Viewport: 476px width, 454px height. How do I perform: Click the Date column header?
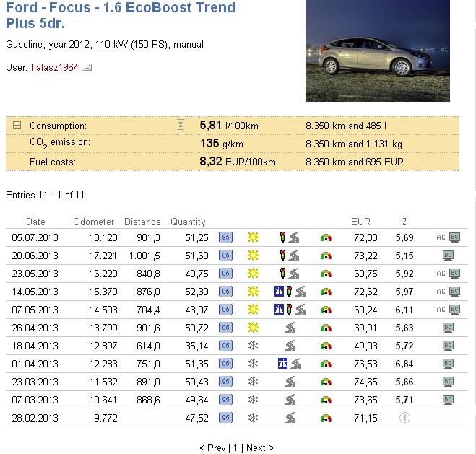pos(35,222)
